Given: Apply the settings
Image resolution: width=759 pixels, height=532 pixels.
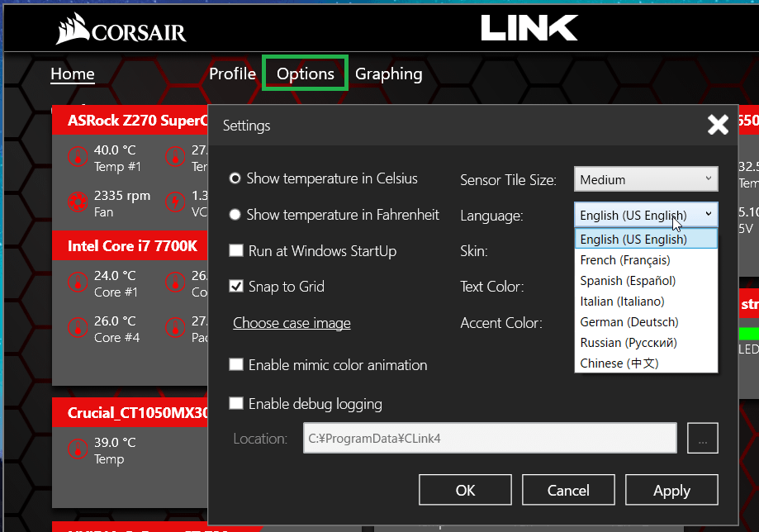Looking at the screenshot, I should tap(671, 490).
